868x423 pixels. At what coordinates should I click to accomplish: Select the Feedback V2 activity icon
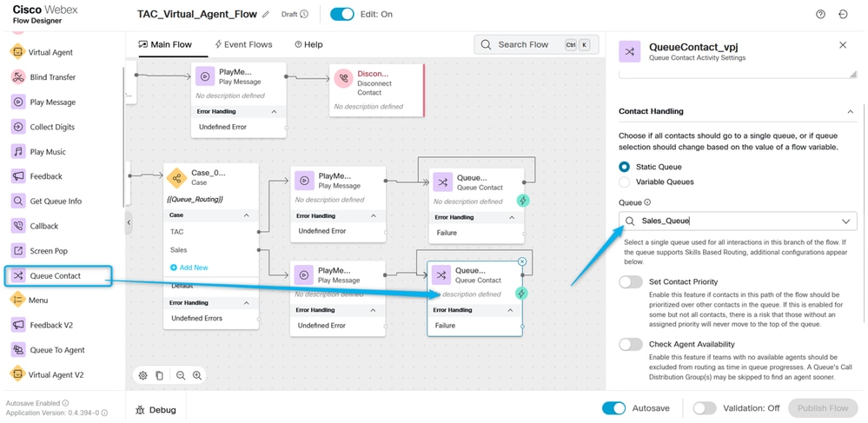[18, 325]
